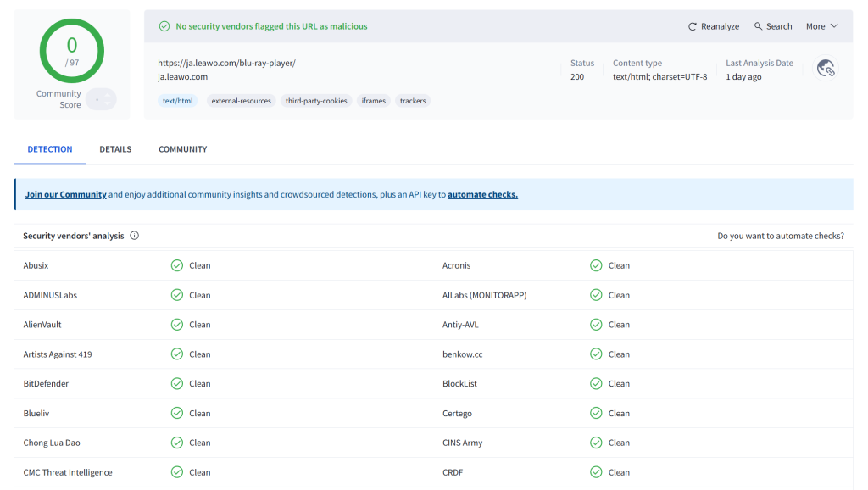Click the Clean check icon for Abusix
Viewport: 868px width, 490px height.
click(177, 265)
